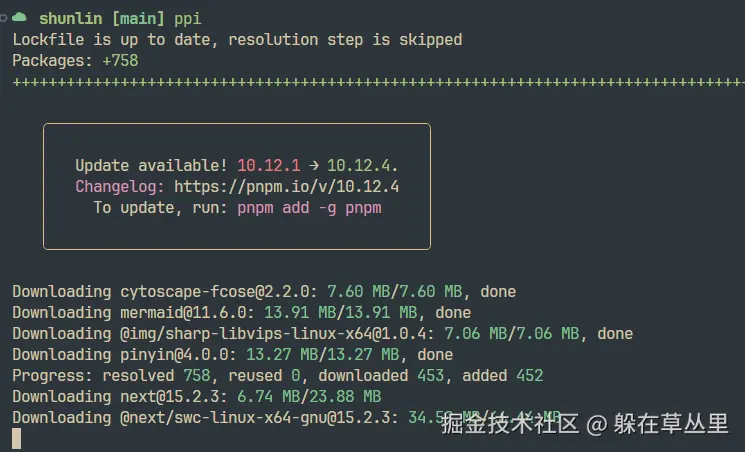Image resolution: width=745 pixels, height=452 pixels.
Task: Click the arrow between version numbers
Action: [314, 165]
